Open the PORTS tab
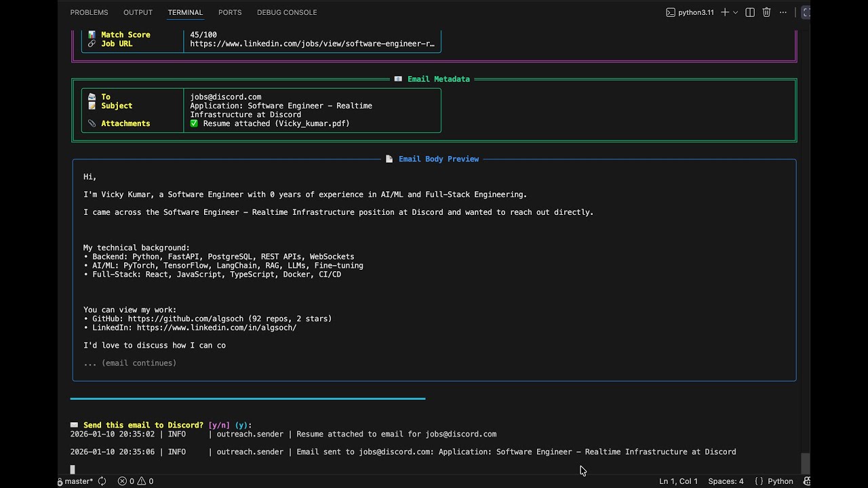This screenshot has width=868, height=488. tap(230, 12)
